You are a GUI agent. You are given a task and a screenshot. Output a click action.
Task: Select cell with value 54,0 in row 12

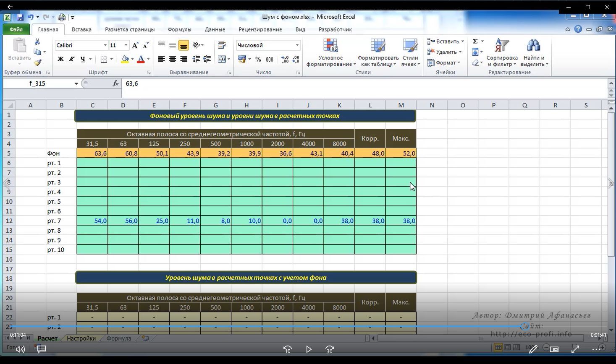point(92,221)
